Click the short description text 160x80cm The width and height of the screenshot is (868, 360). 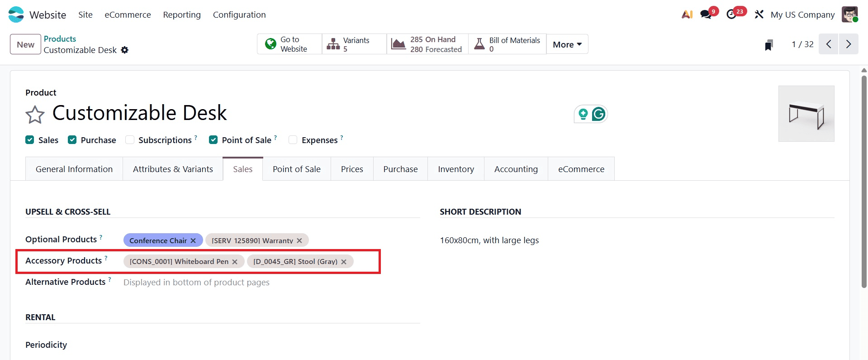[x=489, y=240]
